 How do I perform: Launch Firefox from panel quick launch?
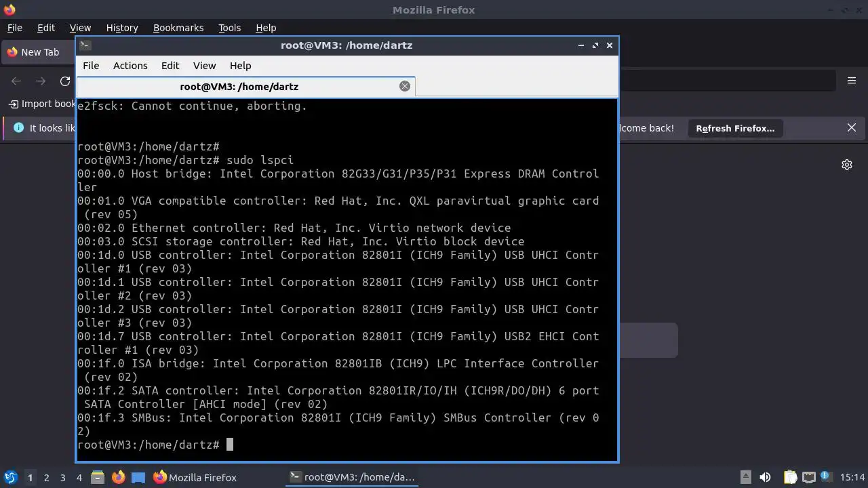click(x=118, y=477)
